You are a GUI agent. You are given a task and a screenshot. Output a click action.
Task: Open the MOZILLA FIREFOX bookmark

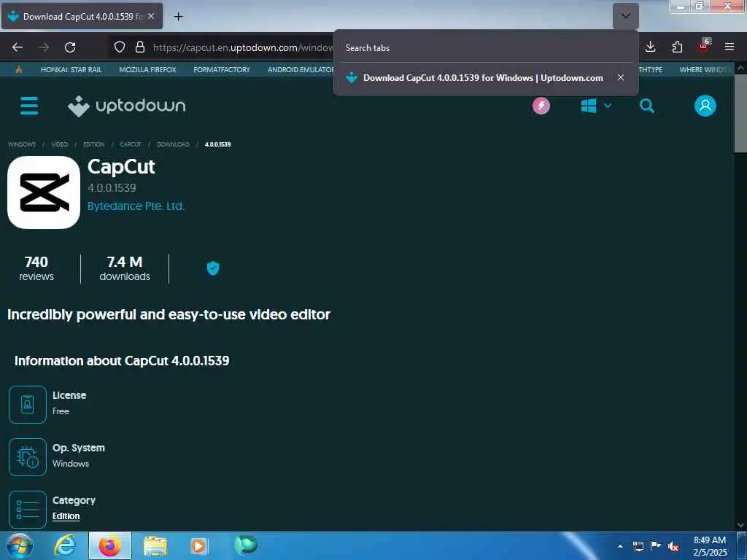coord(147,69)
